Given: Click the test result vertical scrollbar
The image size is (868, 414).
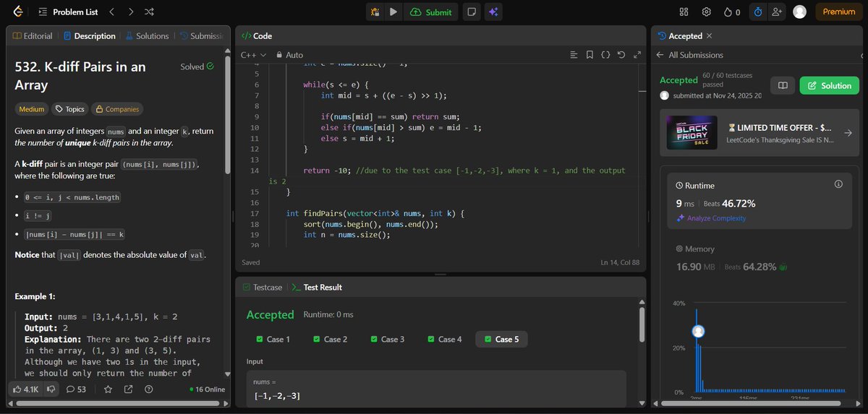Looking at the screenshot, I should (x=641, y=324).
